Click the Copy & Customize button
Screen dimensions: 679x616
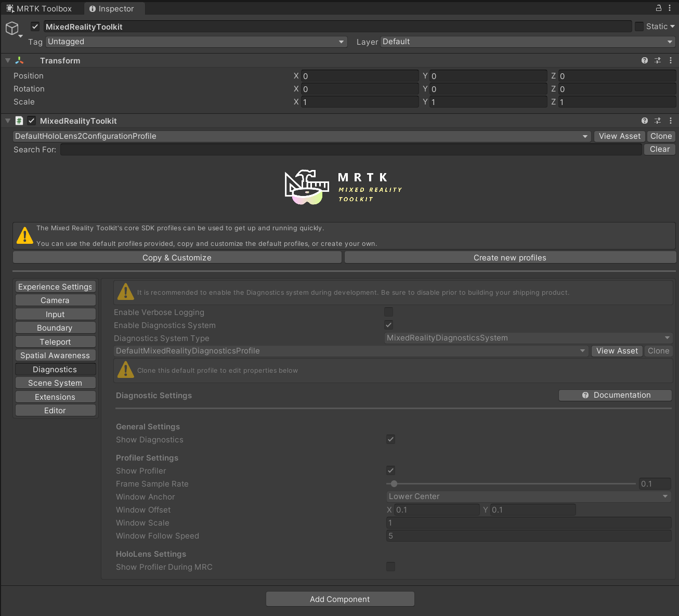(x=177, y=257)
